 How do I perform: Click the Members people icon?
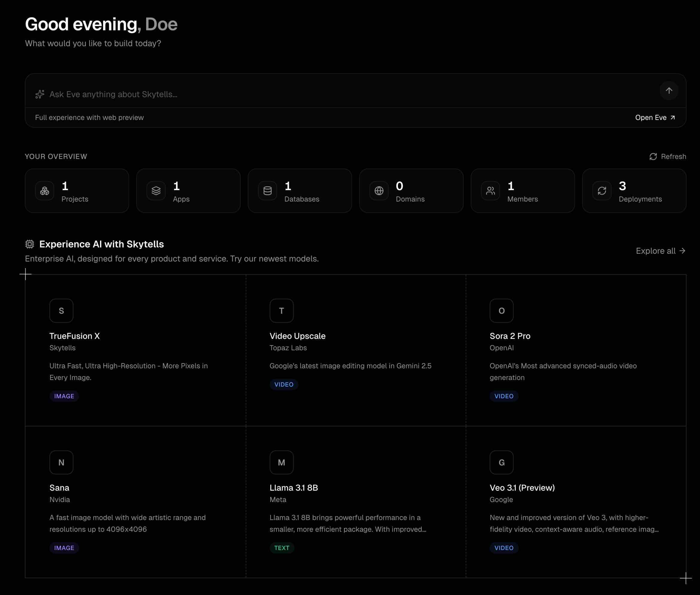pos(490,191)
